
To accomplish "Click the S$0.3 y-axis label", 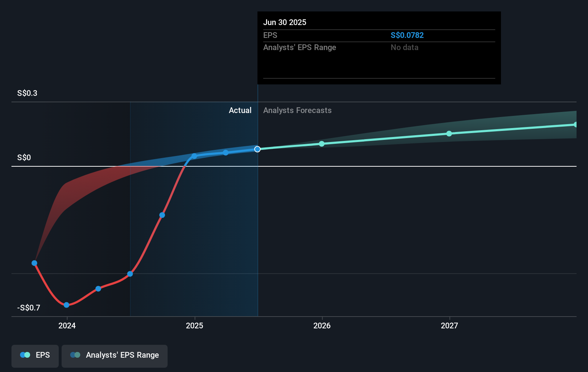I will (27, 93).
